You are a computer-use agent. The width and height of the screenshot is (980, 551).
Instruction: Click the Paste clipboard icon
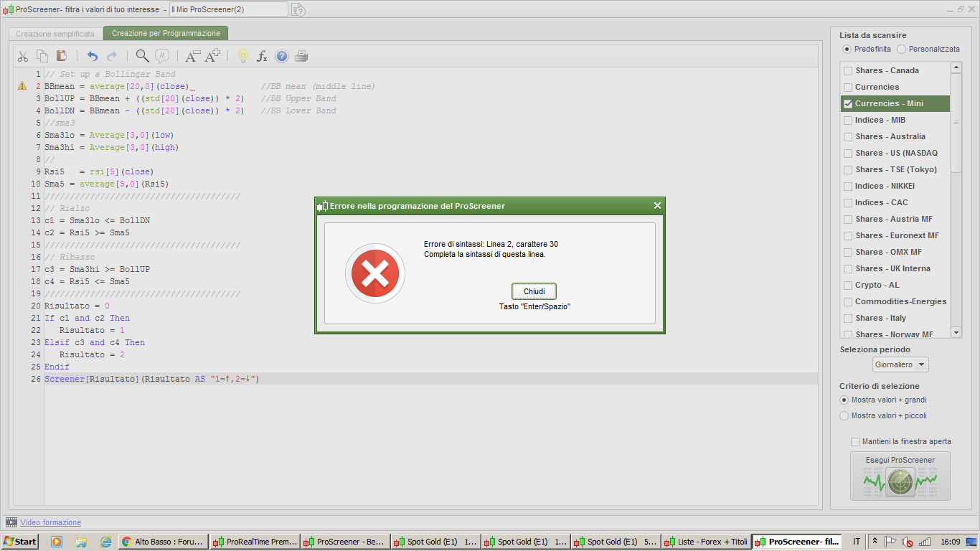point(62,56)
